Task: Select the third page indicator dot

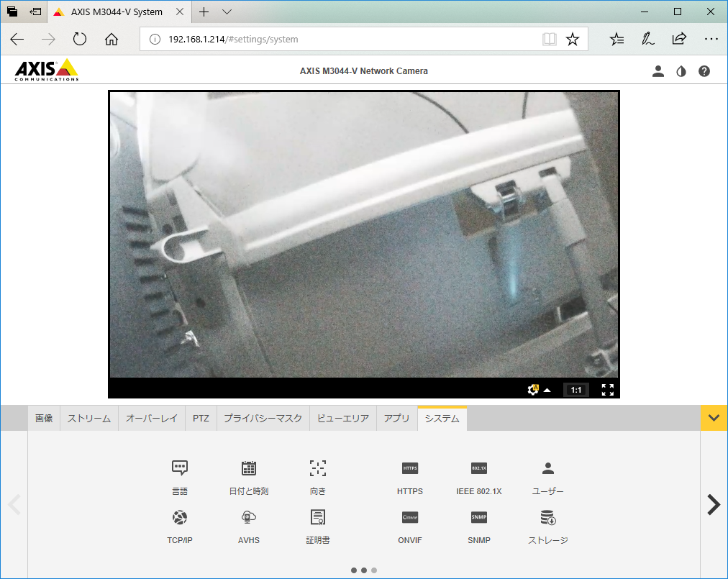Action: click(x=374, y=570)
